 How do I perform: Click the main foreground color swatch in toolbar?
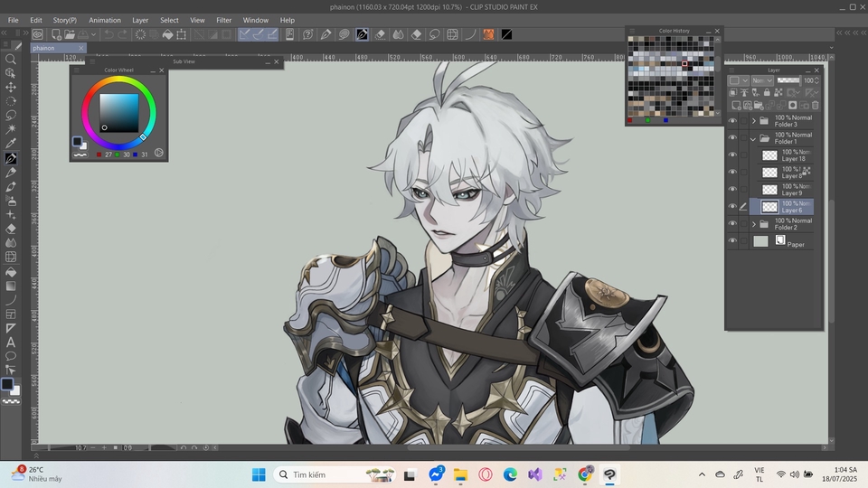click(x=7, y=384)
